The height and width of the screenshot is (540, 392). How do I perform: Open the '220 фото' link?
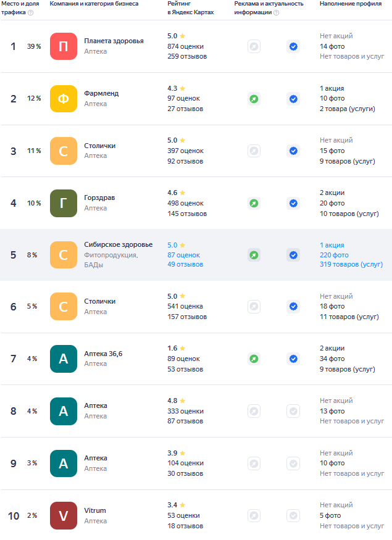point(334,255)
